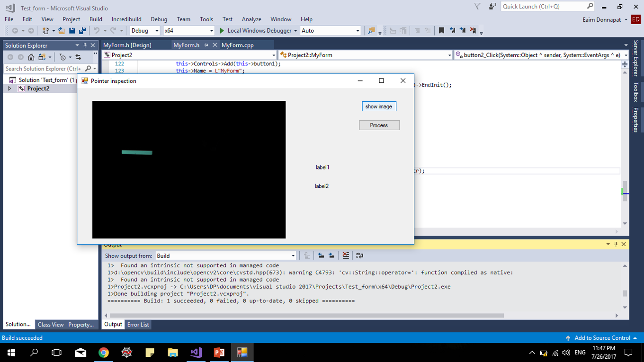Go to next message in Output panel

(331, 256)
